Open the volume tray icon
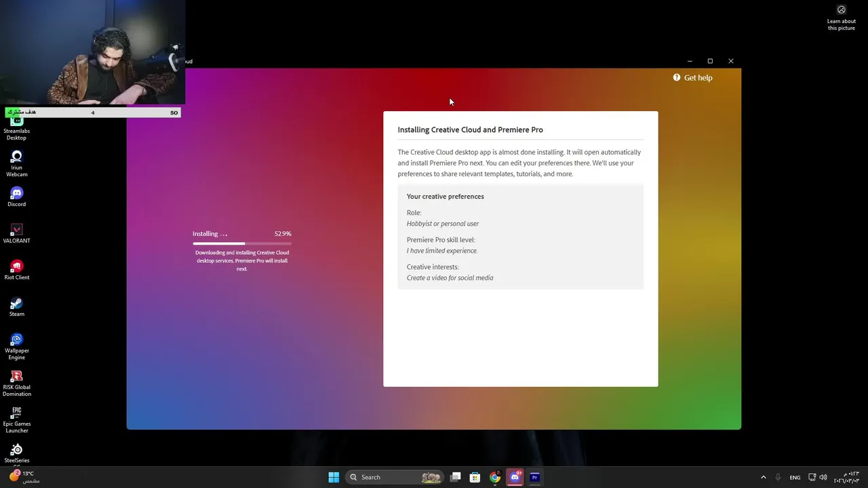 pos(823,477)
